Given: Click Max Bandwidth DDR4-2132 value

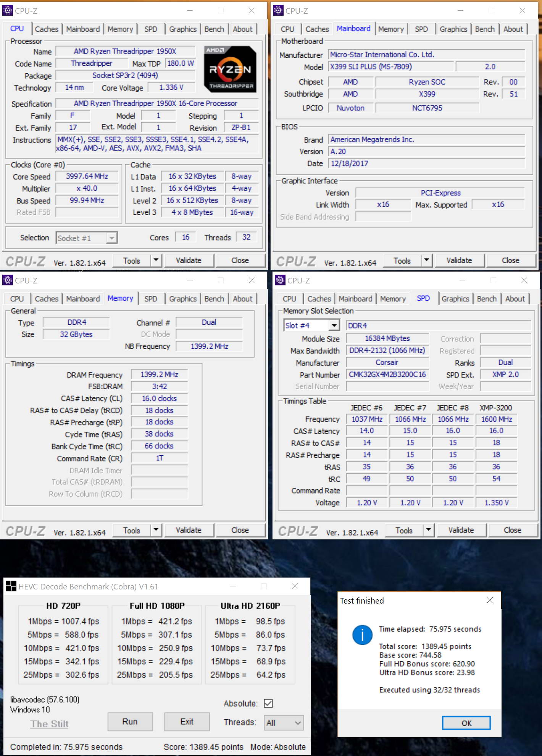Looking at the screenshot, I should tap(387, 350).
